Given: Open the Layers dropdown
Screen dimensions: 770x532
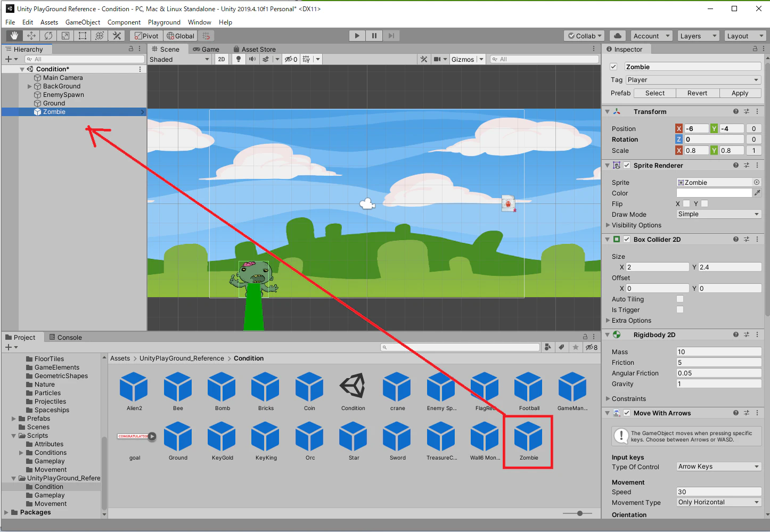Looking at the screenshot, I should (699, 36).
